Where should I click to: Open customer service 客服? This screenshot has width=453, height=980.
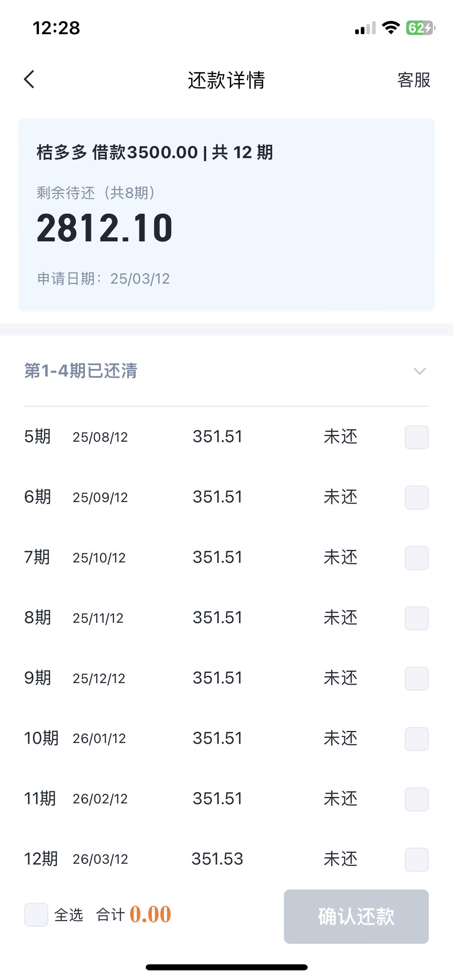[x=414, y=80]
